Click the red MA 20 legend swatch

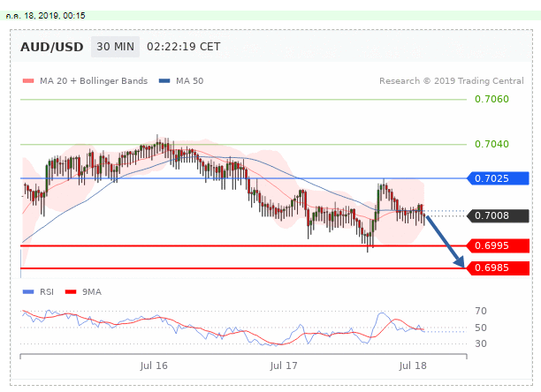click(x=28, y=81)
